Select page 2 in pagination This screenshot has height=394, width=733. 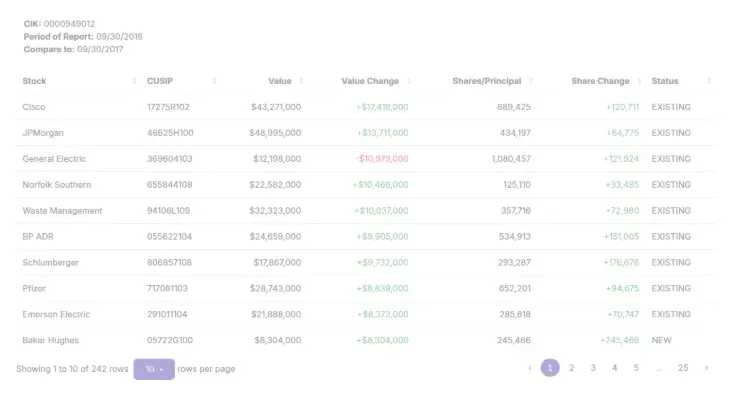[571, 368]
